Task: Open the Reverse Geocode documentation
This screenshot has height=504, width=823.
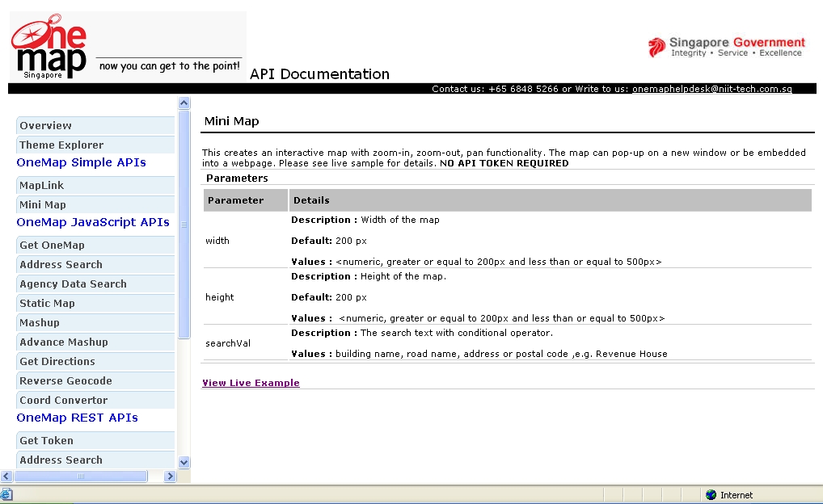Action: [65, 380]
